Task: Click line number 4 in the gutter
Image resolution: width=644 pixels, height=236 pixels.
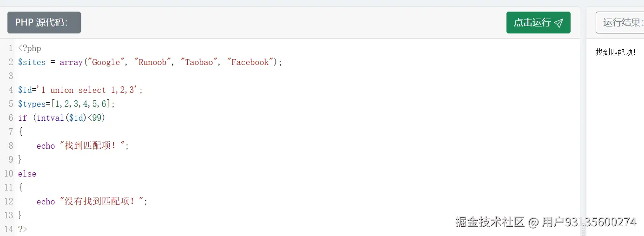Action: pyautogui.click(x=10, y=90)
